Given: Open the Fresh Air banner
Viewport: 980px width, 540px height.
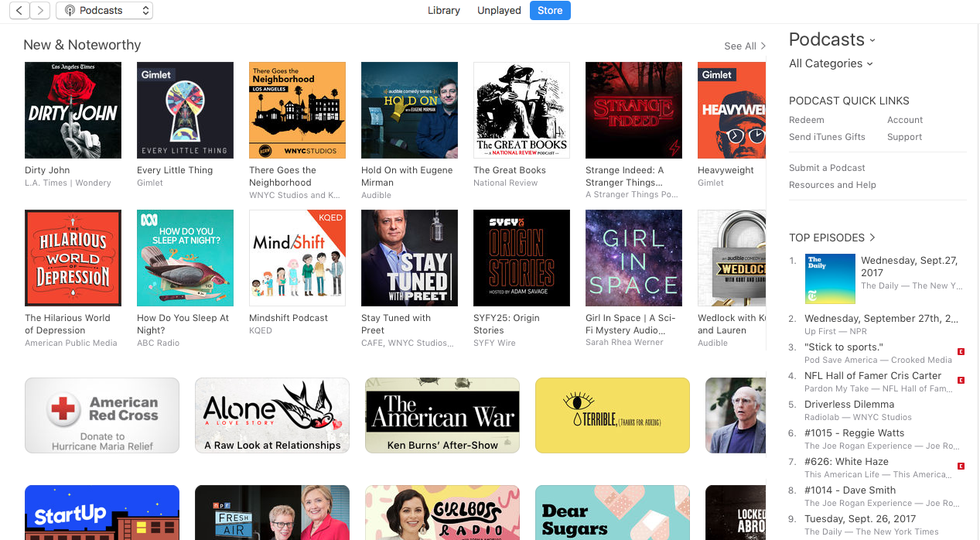Looking at the screenshot, I should [272, 512].
